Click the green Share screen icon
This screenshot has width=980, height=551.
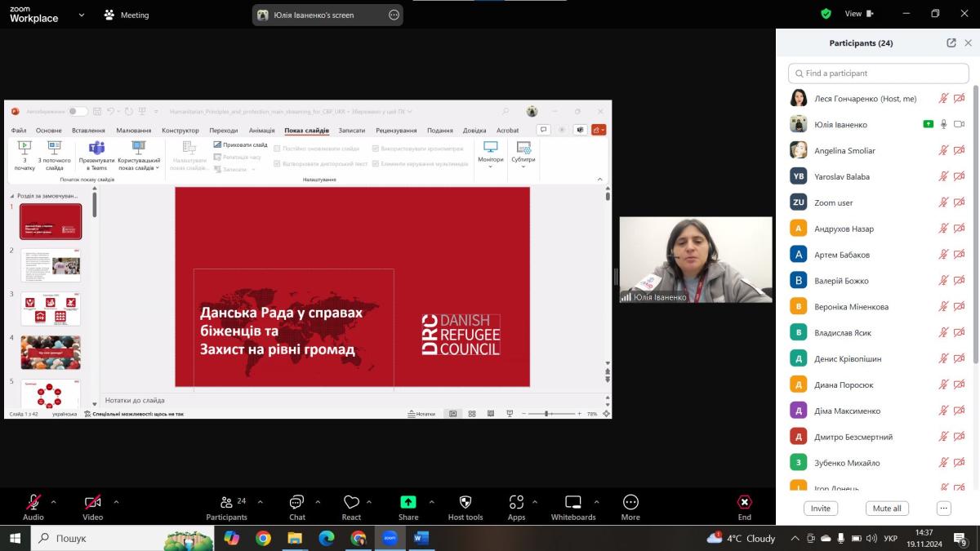408,502
